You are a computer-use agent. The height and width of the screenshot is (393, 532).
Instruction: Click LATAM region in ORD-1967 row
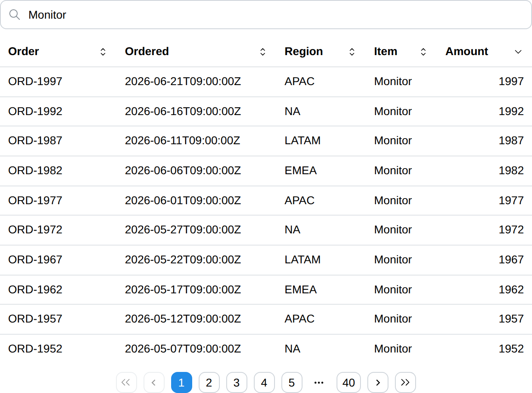[x=302, y=260]
